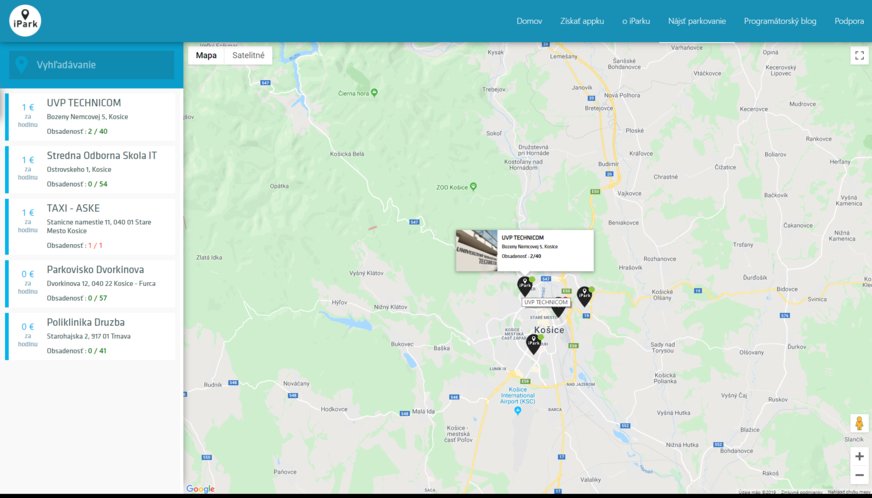Image resolution: width=872 pixels, height=498 pixels.
Task: Go to Získať appku page
Action: point(582,21)
